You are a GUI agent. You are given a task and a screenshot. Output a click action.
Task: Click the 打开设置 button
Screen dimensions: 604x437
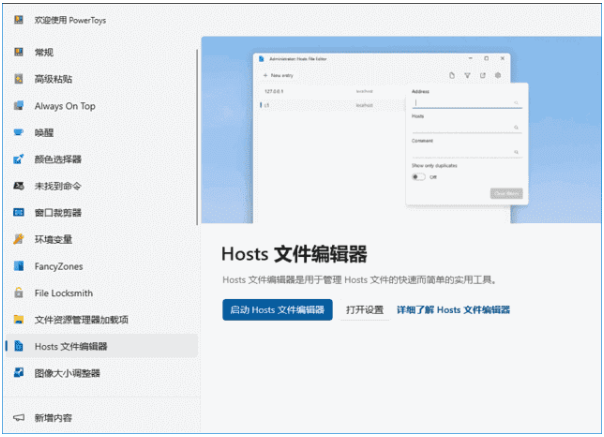tap(364, 310)
